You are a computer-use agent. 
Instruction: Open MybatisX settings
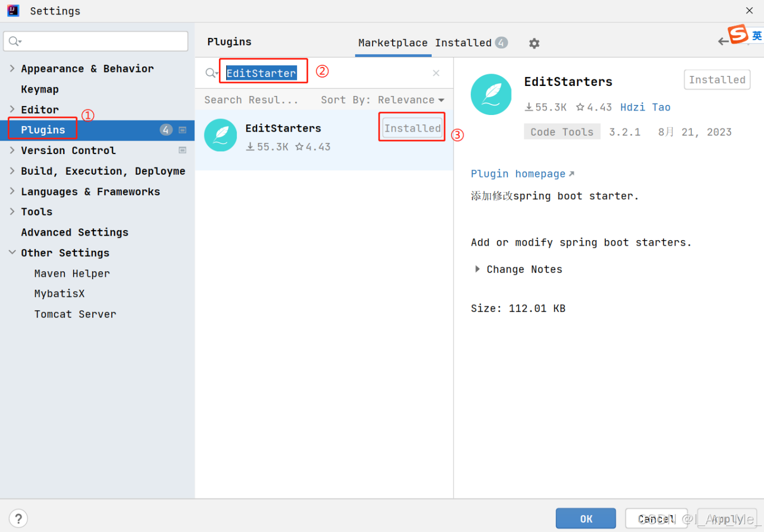pyautogui.click(x=59, y=294)
